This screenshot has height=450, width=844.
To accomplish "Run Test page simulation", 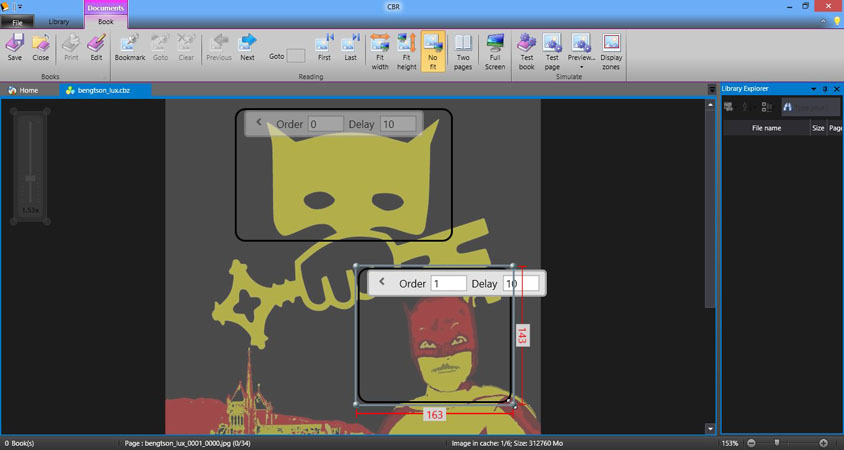I will pyautogui.click(x=552, y=52).
